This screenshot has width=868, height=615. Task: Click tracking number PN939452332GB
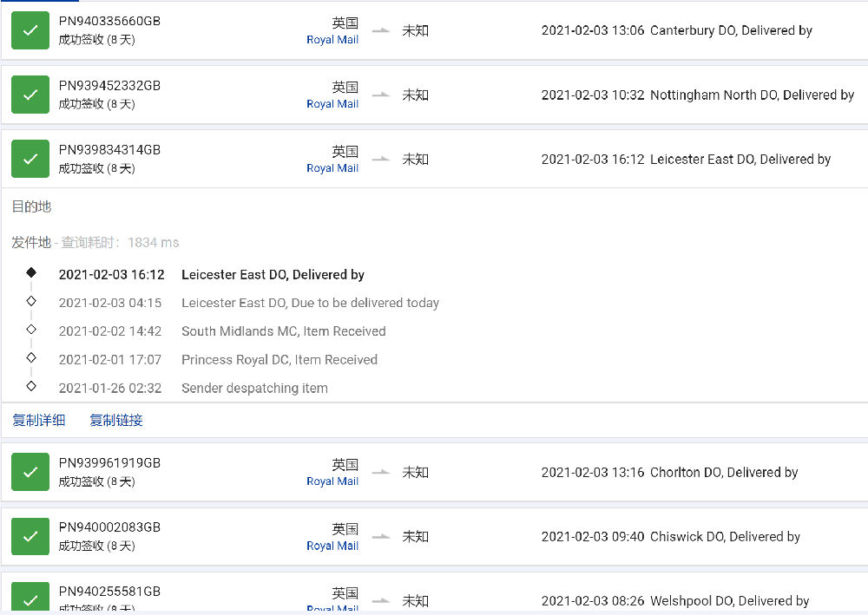pyautogui.click(x=109, y=86)
